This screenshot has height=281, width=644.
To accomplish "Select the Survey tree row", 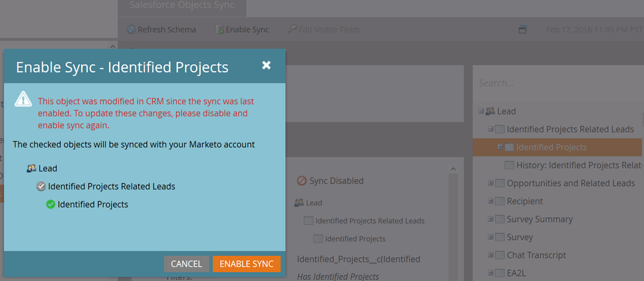I will [520, 237].
